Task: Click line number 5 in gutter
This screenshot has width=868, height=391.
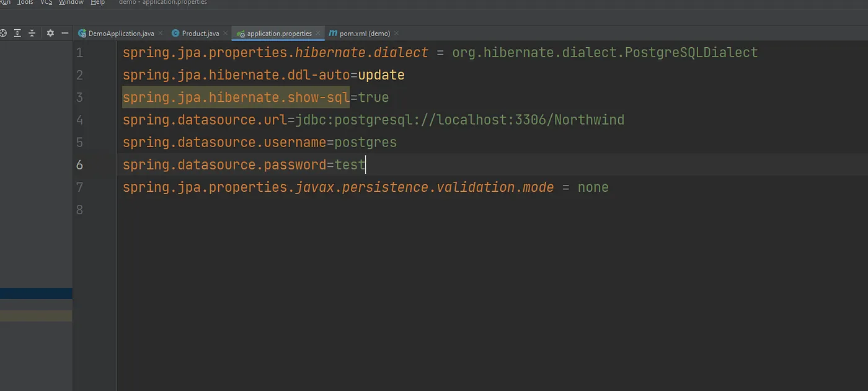Action: [79, 142]
